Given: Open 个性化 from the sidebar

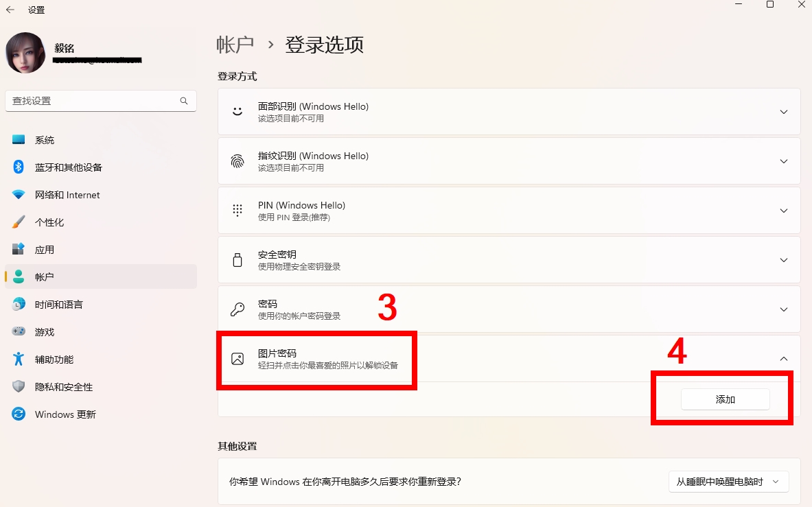Looking at the screenshot, I should tap(52, 222).
